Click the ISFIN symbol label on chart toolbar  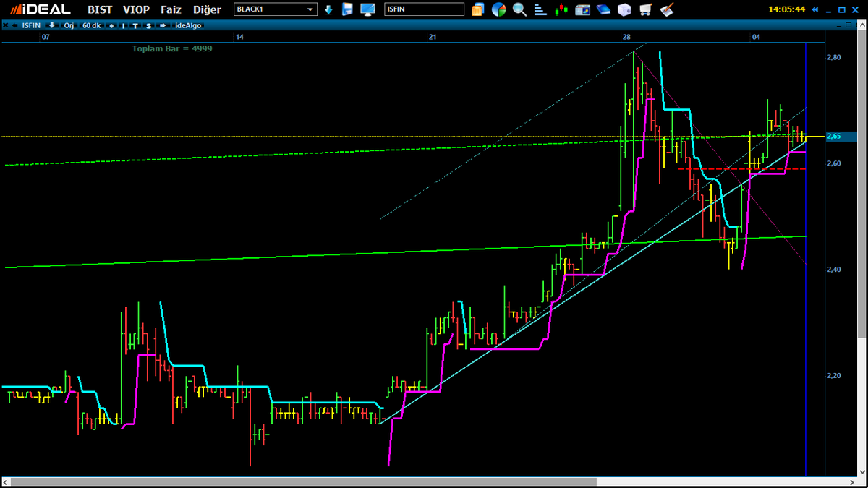(x=32, y=25)
